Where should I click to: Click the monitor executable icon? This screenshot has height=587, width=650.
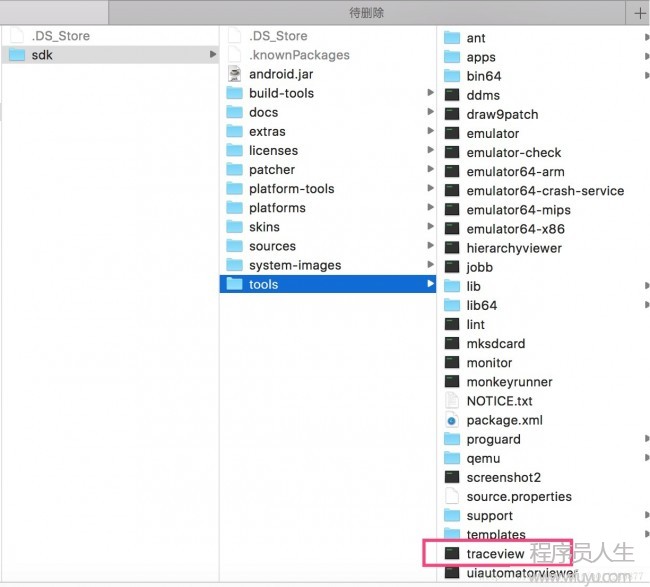452,362
